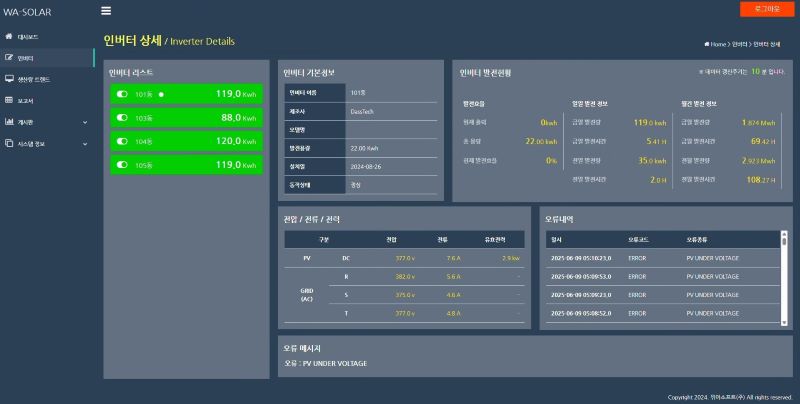Click the 대시보드 home icon in sidebar
The width and height of the screenshot is (800, 404).
click(x=10, y=37)
